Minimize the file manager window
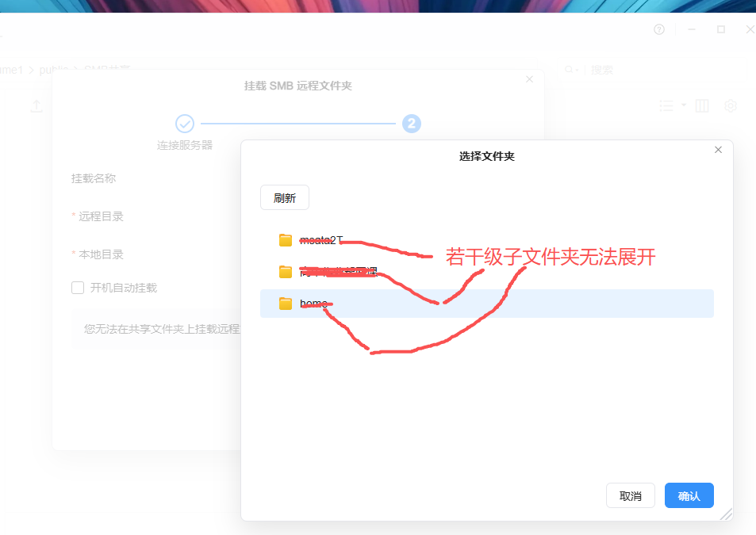 [x=692, y=29]
